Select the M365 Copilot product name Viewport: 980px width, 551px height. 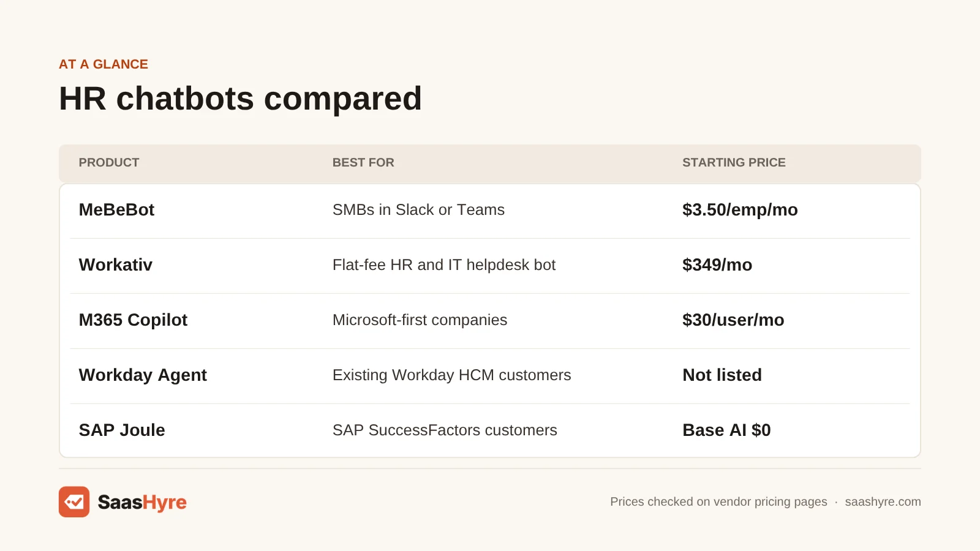[133, 320]
